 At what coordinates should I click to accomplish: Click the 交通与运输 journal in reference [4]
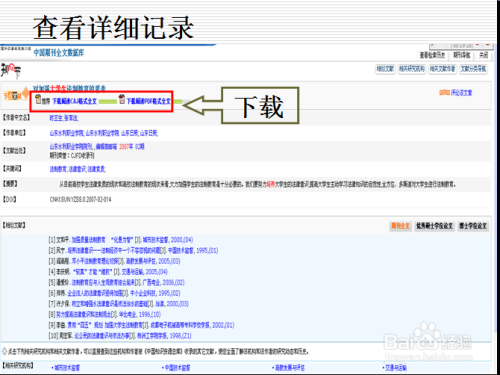133,272
